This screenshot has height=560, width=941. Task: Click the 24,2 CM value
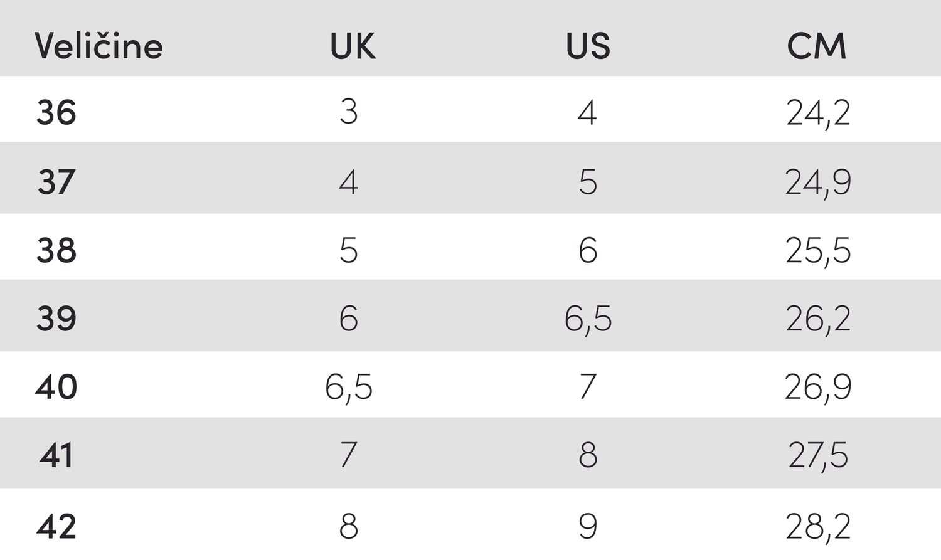click(x=818, y=114)
